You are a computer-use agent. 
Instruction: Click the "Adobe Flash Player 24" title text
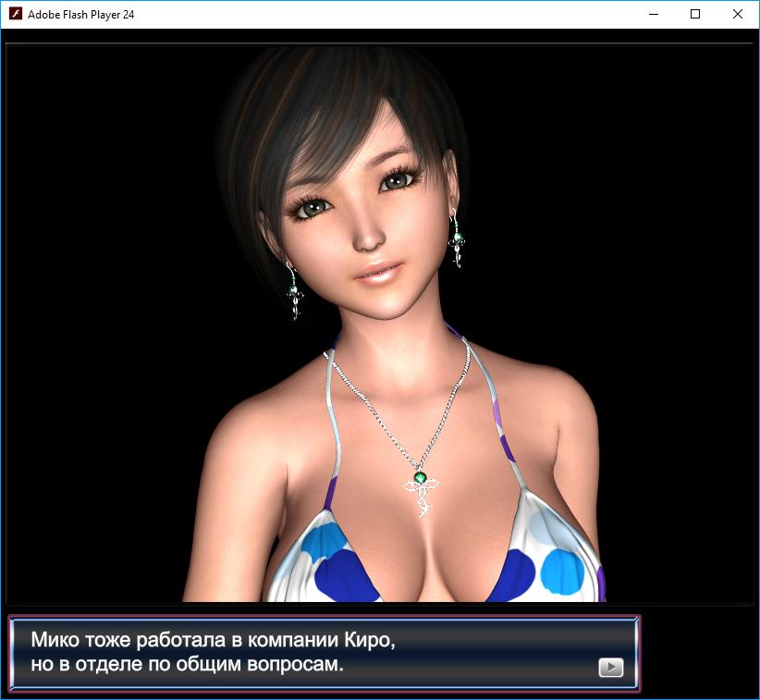click(x=81, y=14)
